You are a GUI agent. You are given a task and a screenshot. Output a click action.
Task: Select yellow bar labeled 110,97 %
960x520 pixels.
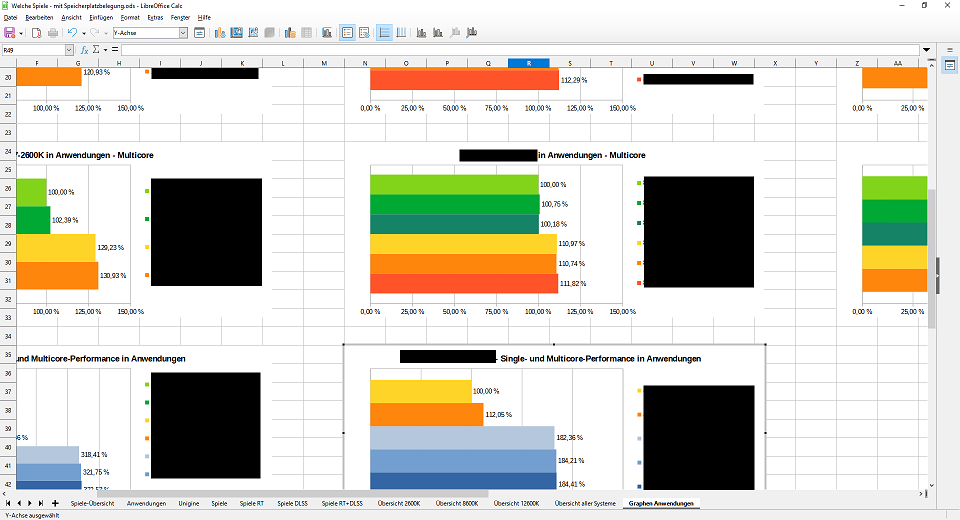click(463, 244)
